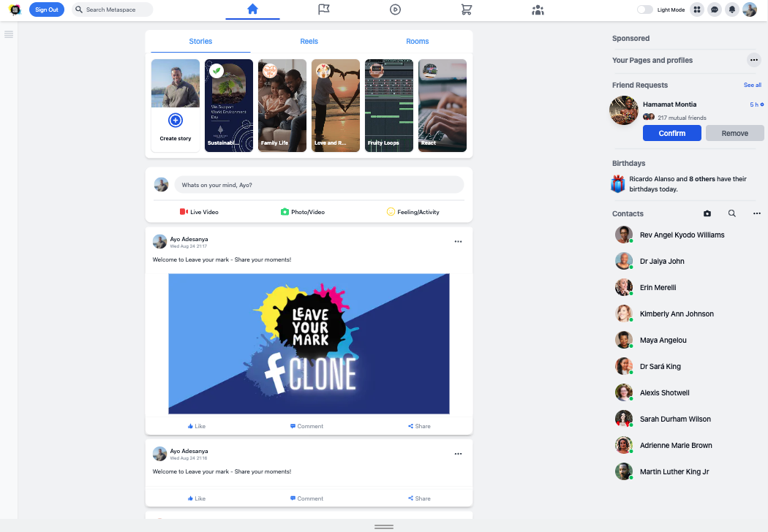Add a Photo/Video to post
768x532 pixels.
pyautogui.click(x=303, y=212)
